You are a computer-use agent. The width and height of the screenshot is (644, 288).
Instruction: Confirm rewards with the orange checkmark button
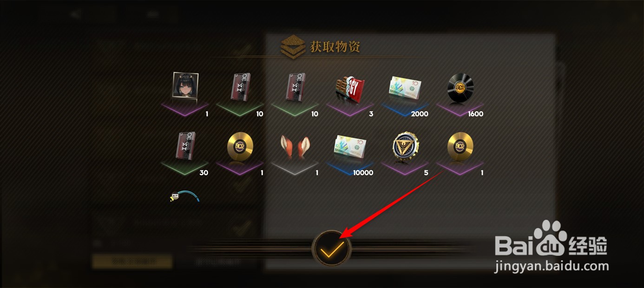pos(332,249)
